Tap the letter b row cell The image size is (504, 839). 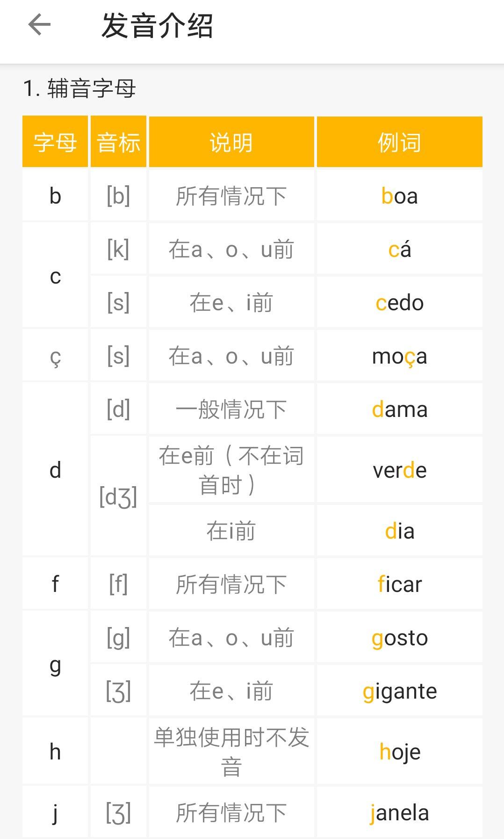click(x=55, y=197)
